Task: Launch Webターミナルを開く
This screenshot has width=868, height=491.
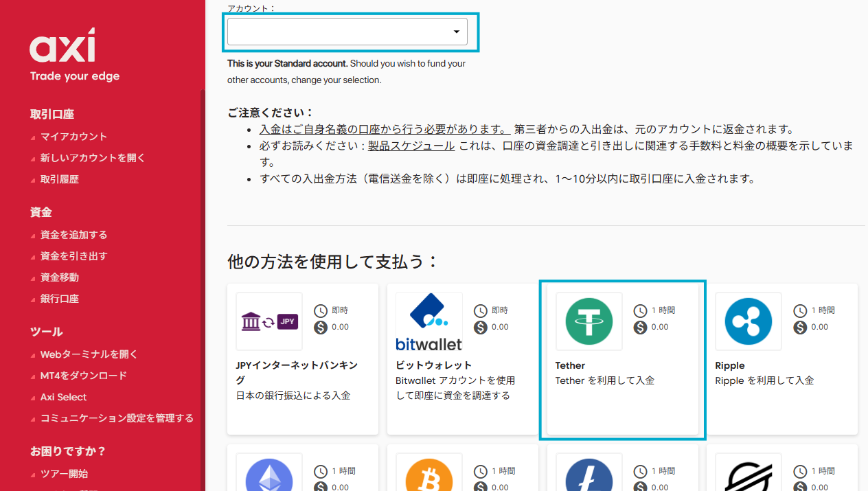Action: pyautogui.click(x=89, y=354)
